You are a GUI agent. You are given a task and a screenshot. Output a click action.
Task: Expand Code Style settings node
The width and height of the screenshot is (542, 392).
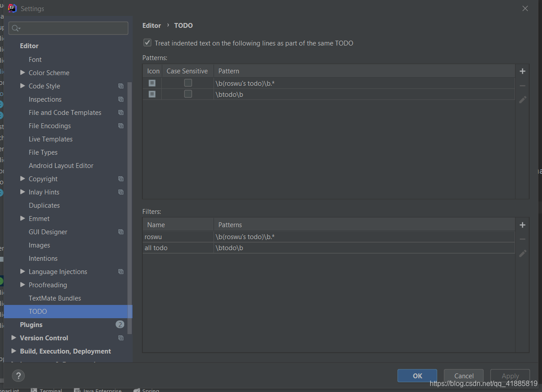click(23, 86)
